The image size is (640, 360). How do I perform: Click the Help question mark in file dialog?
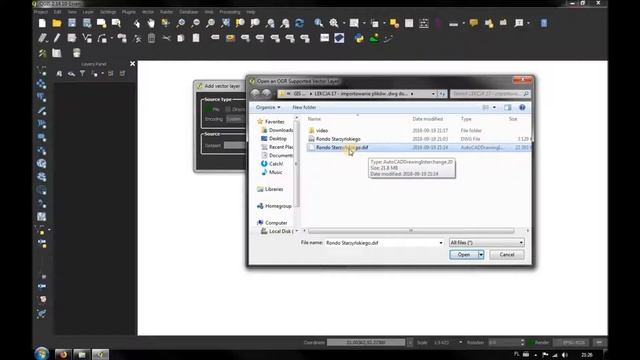(522, 107)
